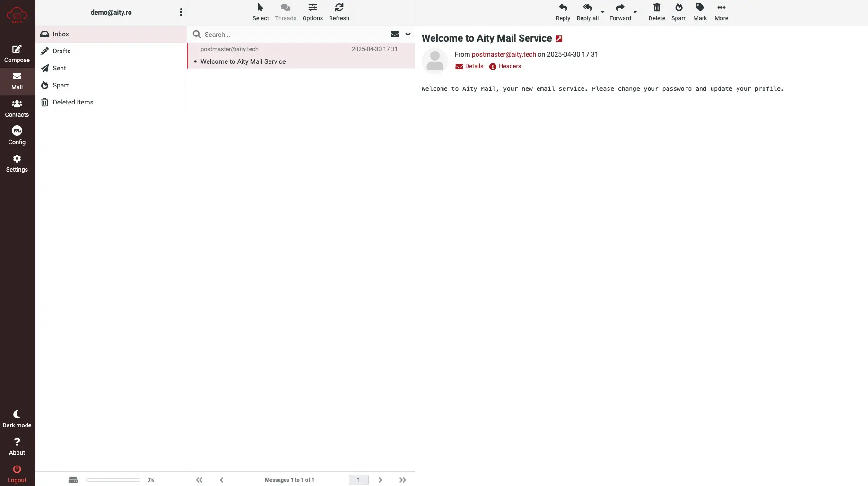Select the Inbox folder
This screenshot has height=486, width=868.
(111, 34)
